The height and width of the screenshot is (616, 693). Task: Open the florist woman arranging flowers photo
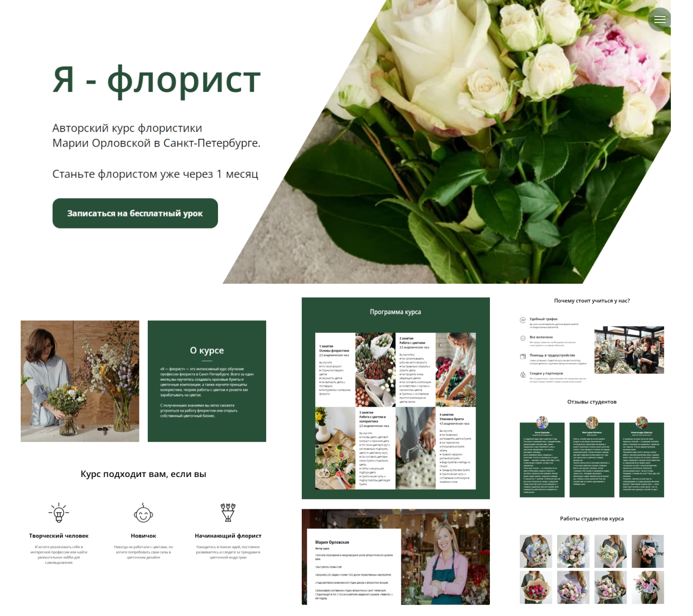pos(80,381)
